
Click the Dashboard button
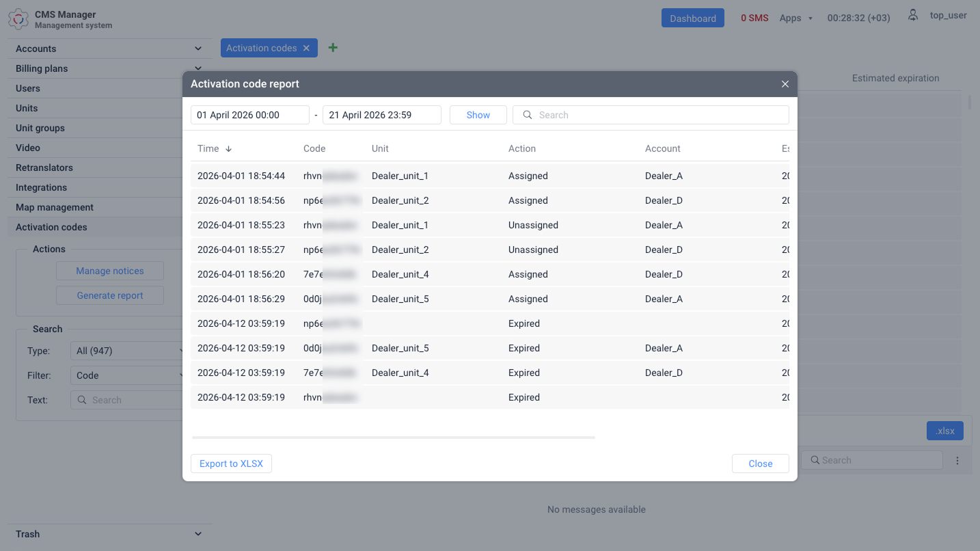[x=693, y=18]
